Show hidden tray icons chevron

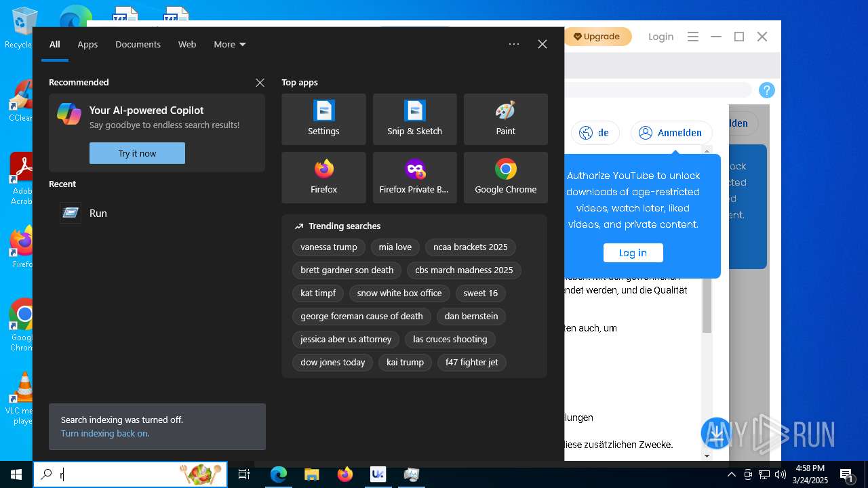click(x=732, y=474)
